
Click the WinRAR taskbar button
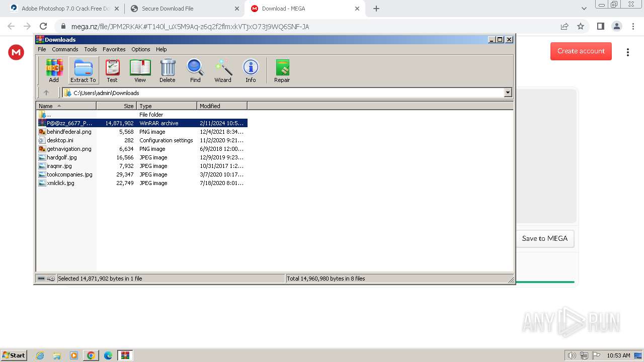click(125, 355)
